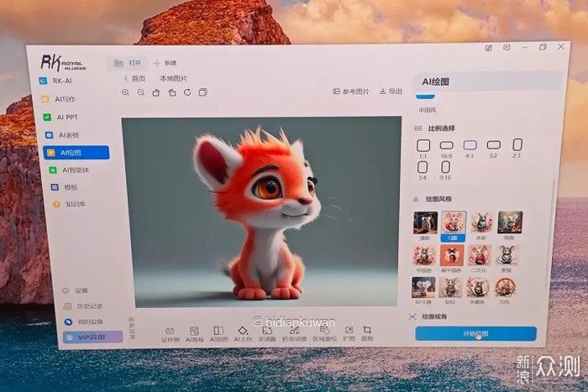Select the 3:4 aspect ratio
This screenshot has width=588, height=392.
[x=423, y=170]
